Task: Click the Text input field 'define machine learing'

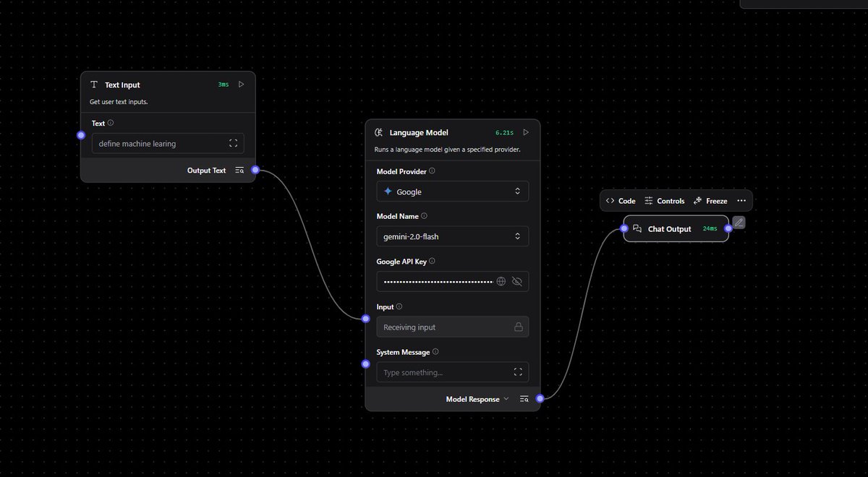Action: [x=168, y=143]
